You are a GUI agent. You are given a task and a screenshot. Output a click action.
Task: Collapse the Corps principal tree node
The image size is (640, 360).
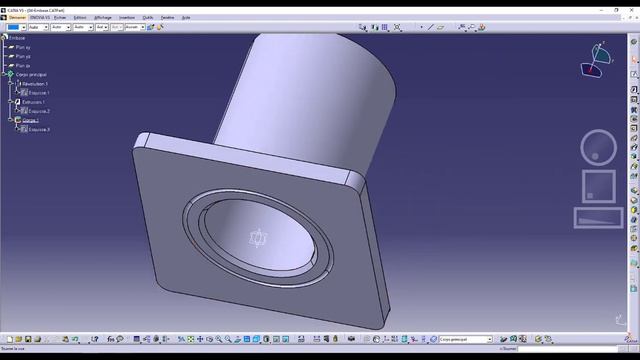point(4,75)
